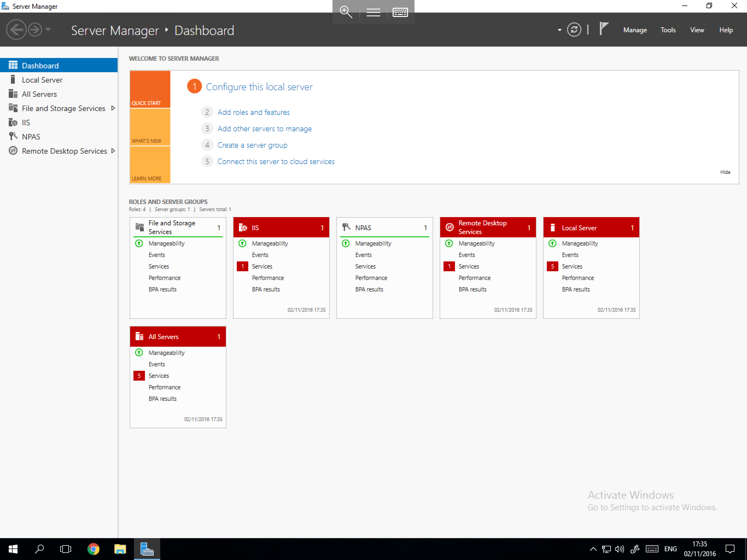Click the IIS sidebar icon
747x560 pixels.
click(x=13, y=122)
